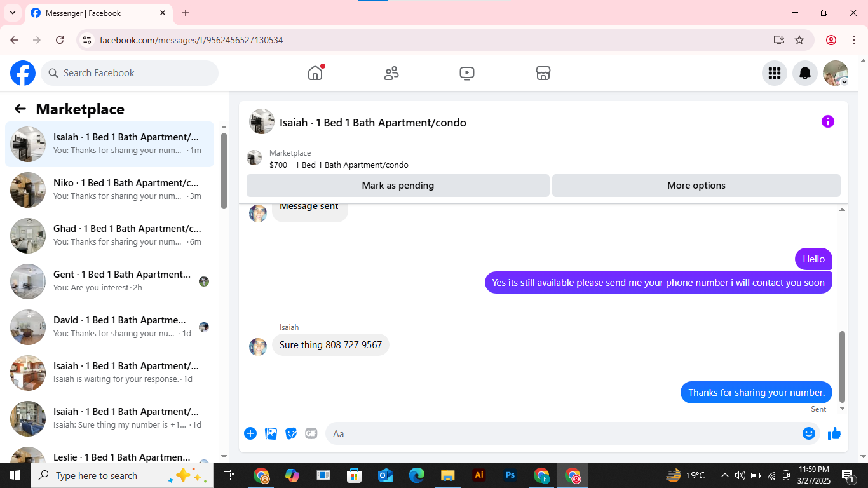The width and height of the screenshot is (868, 488).
Task: Open Task View in taskbar
Action: pyautogui.click(x=229, y=475)
